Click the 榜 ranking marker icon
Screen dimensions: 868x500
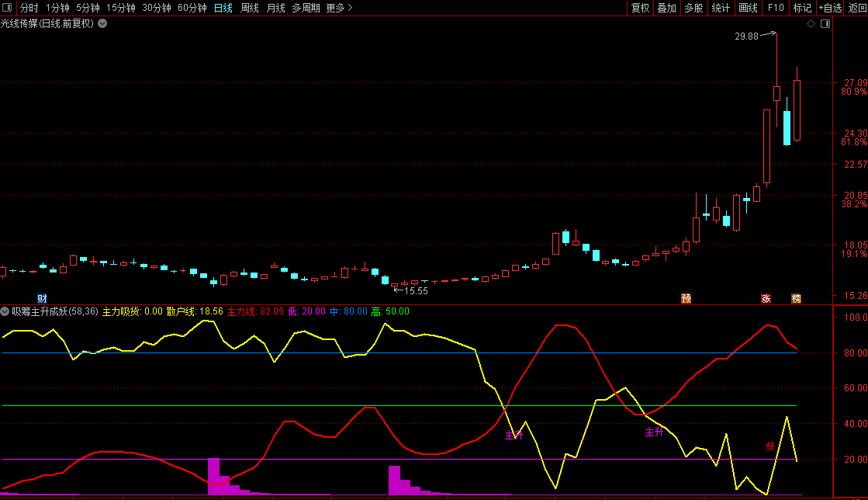tap(796, 298)
